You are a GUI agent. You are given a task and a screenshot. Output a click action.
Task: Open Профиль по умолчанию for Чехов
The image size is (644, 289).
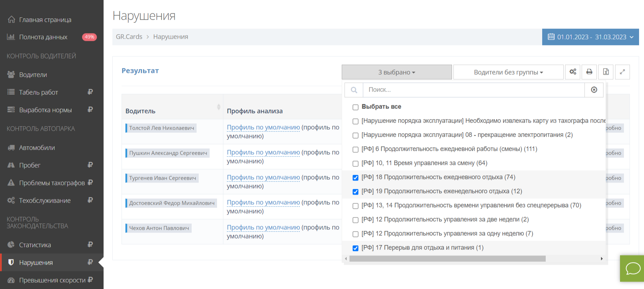click(263, 227)
